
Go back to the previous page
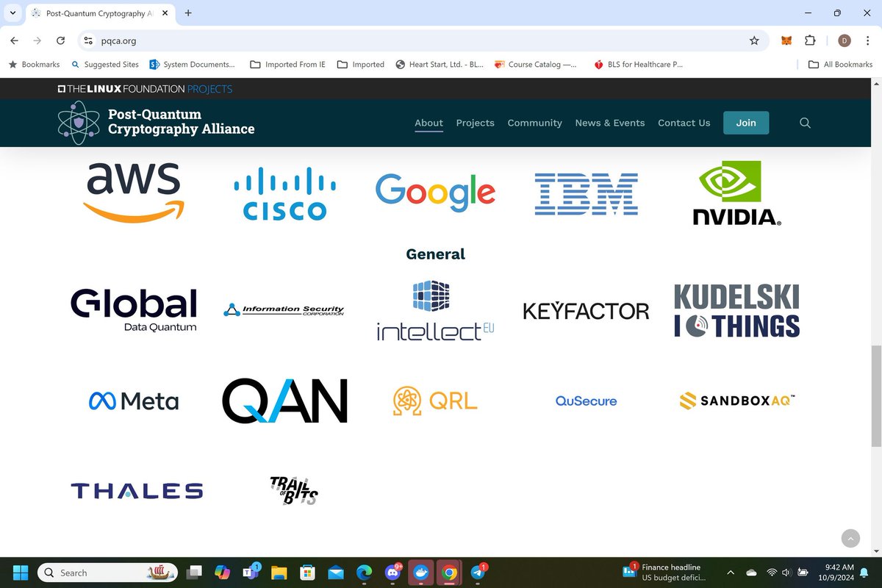pyautogui.click(x=15, y=40)
